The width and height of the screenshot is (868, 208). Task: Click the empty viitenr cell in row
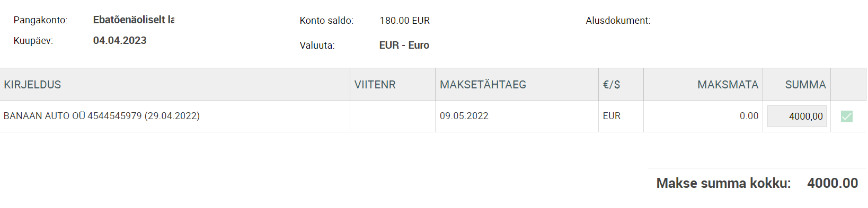pyautogui.click(x=393, y=116)
